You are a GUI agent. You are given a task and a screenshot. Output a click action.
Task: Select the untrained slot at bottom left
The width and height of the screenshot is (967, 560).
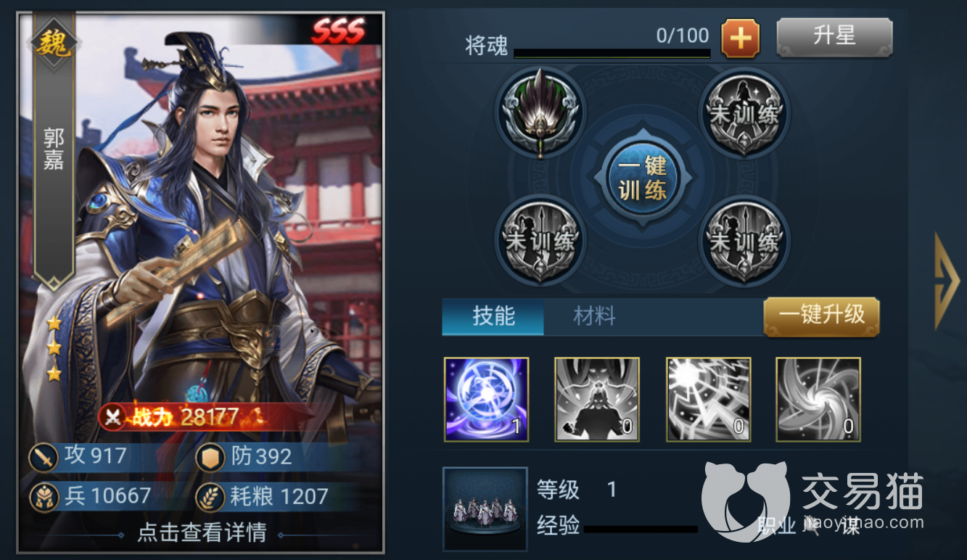(x=540, y=240)
